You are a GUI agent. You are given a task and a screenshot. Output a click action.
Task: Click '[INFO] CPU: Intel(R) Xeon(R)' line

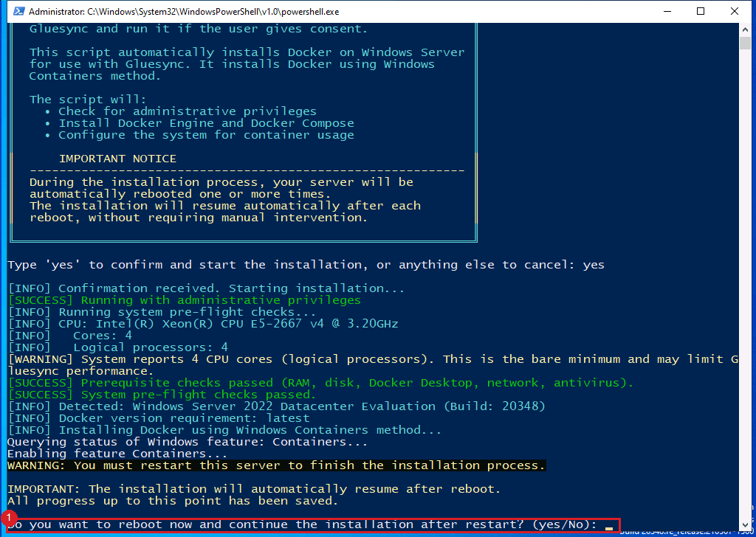203,324
